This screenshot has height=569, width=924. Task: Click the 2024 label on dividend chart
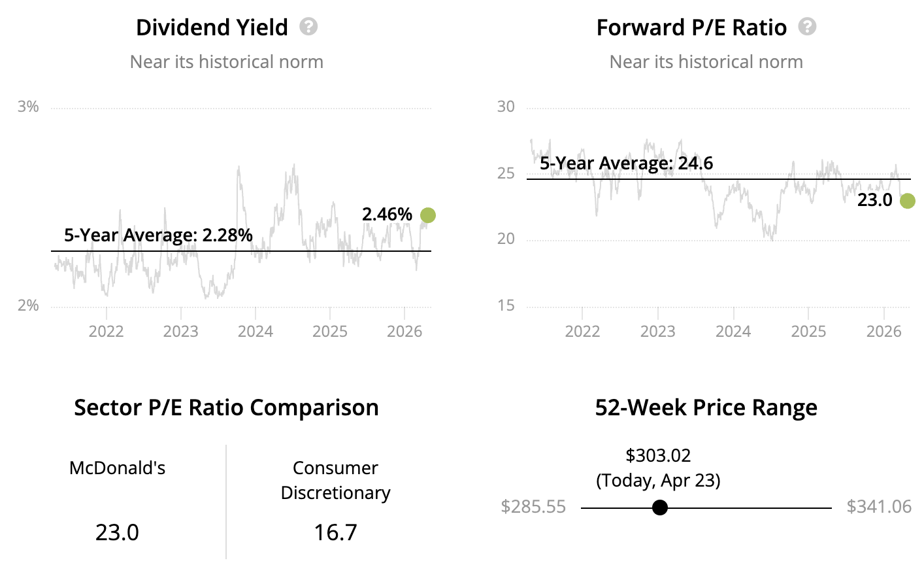click(x=256, y=331)
